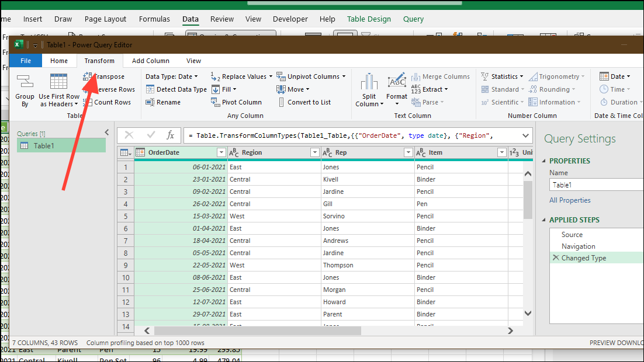The width and height of the screenshot is (644, 362).
Task: Switch to the Add Column tab
Action: click(x=150, y=60)
